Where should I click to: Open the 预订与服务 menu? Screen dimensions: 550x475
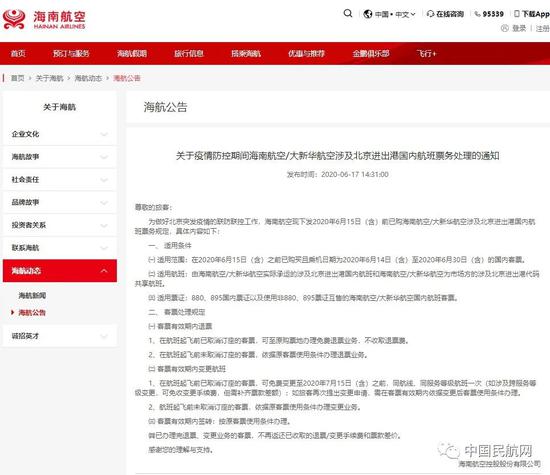[71, 53]
